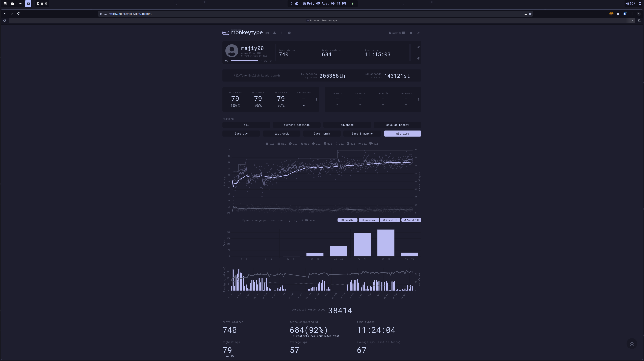Open the Steam tray icon
Viewport: 644px width, 361px height.
click(x=46, y=4)
